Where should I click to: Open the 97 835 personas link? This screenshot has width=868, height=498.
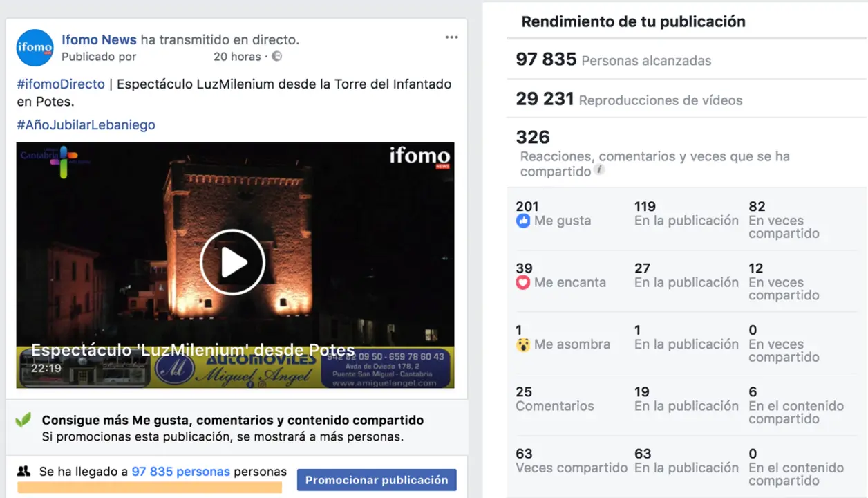coord(181,472)
